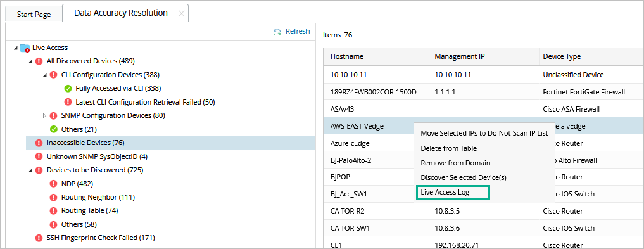Image resolution: width=644 pixels, height=249 pixels.
Task: Click green check icon beside Others (21)
Action: coord(53,129)
